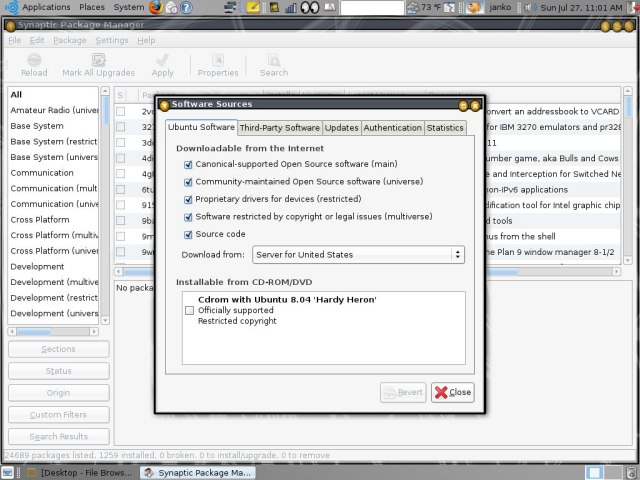
Task: Select the Ubuntu Software tab
Action: 201,127
